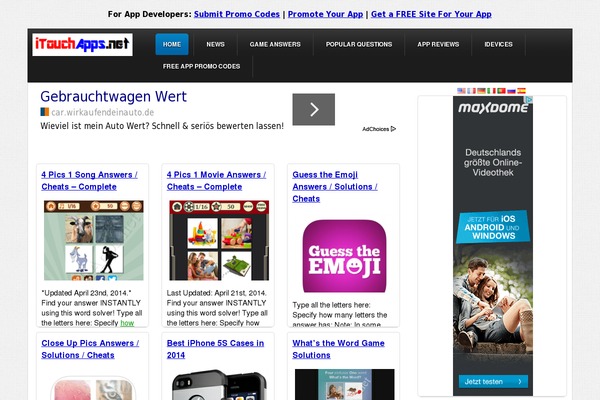
Task: Open the What's the Word game thumbnail
Action: 344,384
